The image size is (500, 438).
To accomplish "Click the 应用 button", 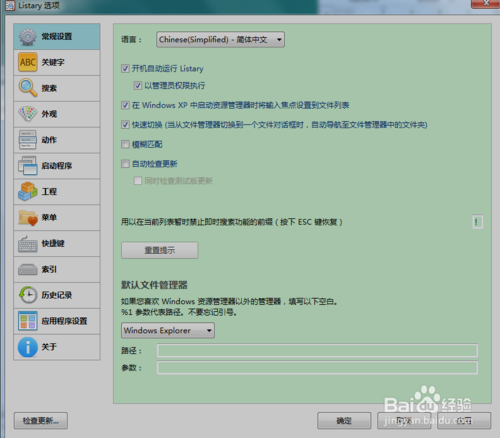I will click(x=464, y=421).
